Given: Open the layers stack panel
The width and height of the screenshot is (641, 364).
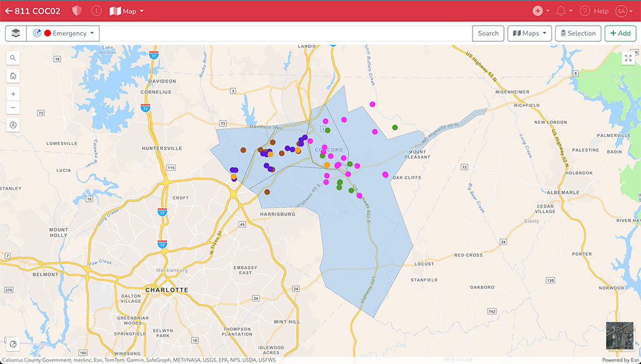Looking at the screenshot, I should point(16,33).
